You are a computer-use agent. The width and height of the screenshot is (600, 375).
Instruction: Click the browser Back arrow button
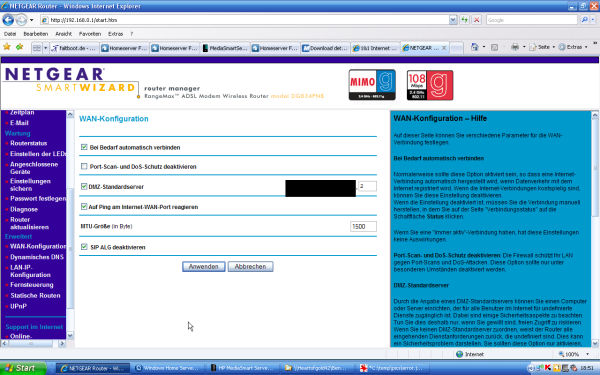coord(8,20)
